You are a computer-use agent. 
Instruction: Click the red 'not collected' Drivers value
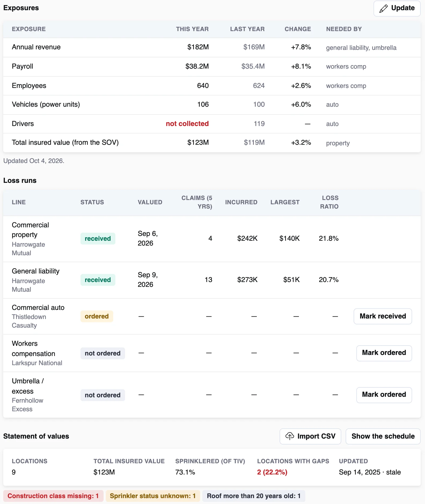pos(187,124)
